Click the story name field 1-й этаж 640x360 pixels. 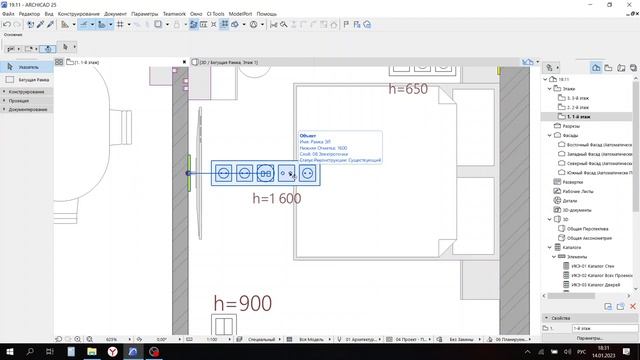pos(604,328)
